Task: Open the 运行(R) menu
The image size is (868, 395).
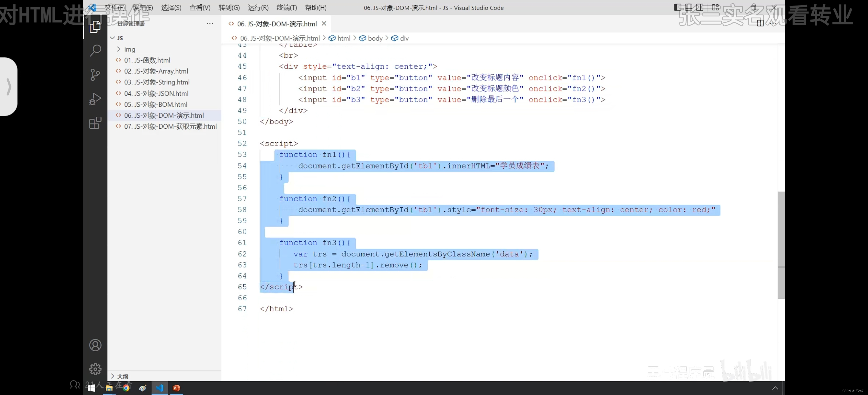Action: [258, 7]
